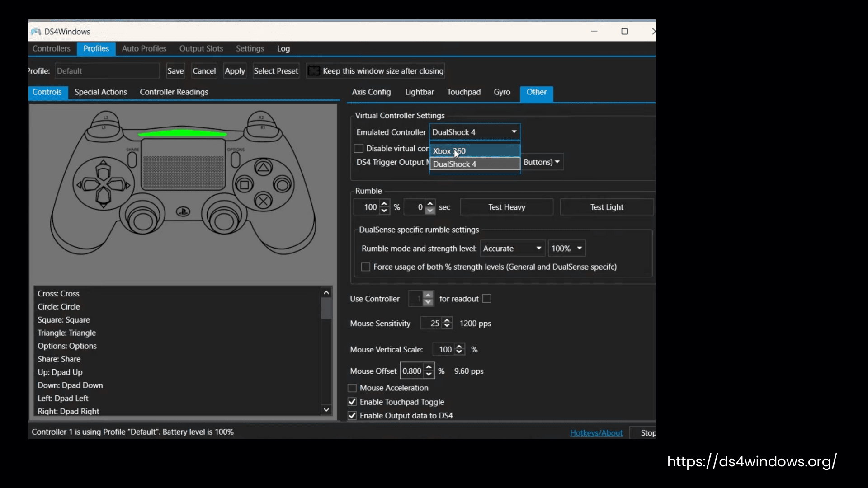Open the Controller Readings tab

(174, 92)
